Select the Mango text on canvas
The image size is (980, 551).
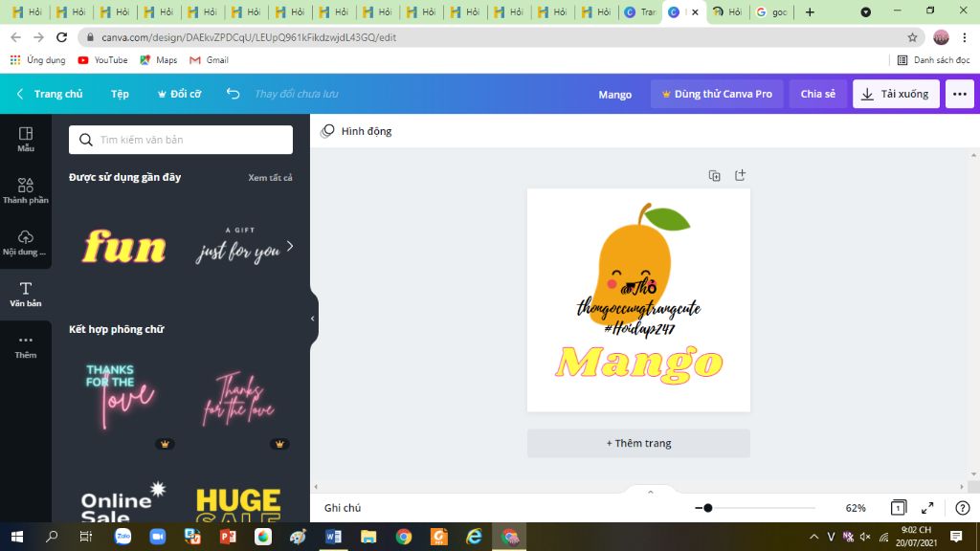click(638, 363)
